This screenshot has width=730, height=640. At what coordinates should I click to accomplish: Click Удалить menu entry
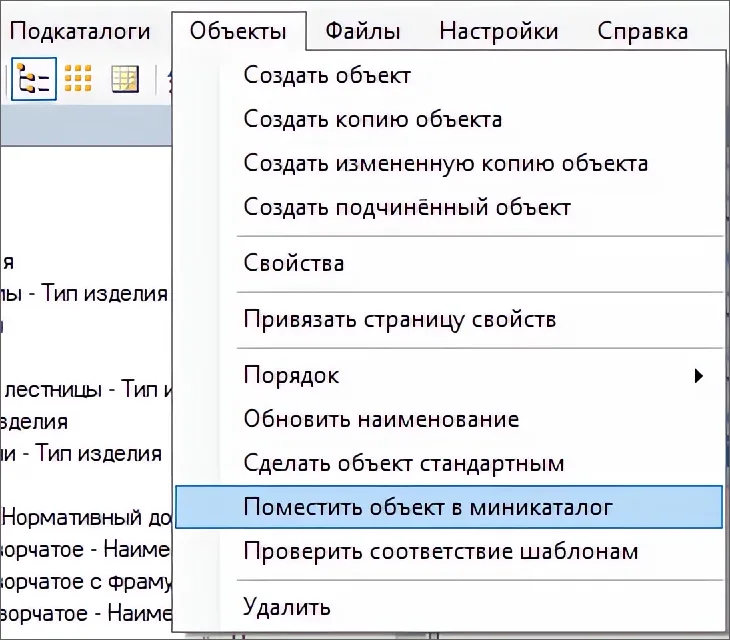287,606
